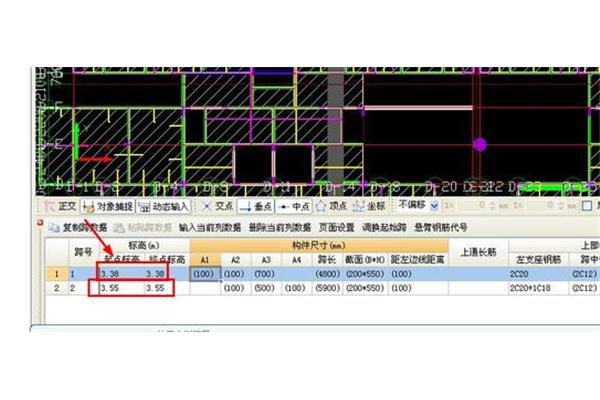Select the 上通长筋 column header
Image resolution: width=600 pixels, height=400 pixels.
coord(478,252)
